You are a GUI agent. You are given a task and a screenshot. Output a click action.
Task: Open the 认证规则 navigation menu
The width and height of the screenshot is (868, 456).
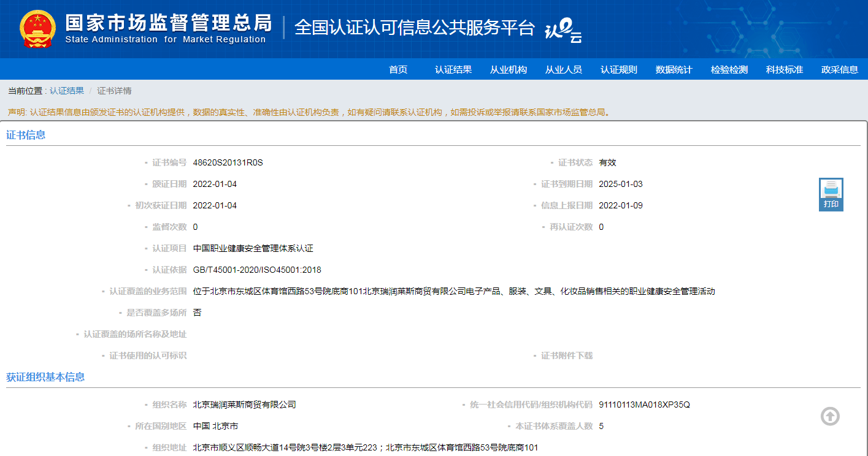pos(619,69)
